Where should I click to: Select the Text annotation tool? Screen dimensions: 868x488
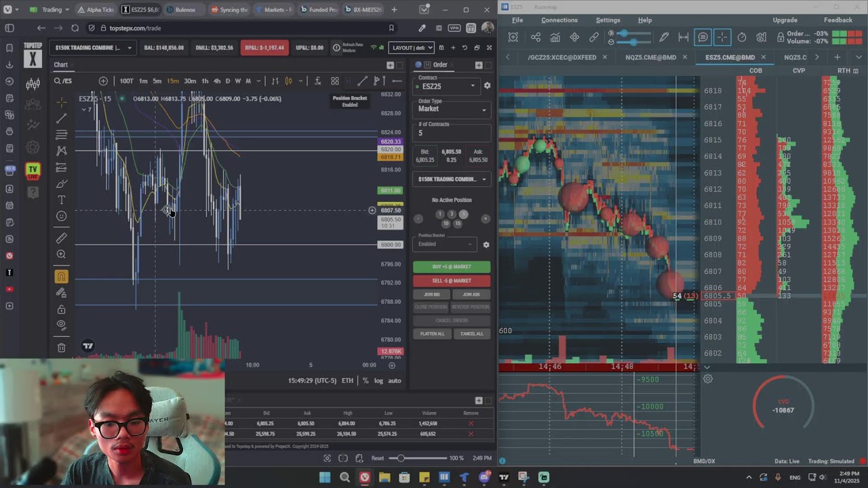coord(62,200)
